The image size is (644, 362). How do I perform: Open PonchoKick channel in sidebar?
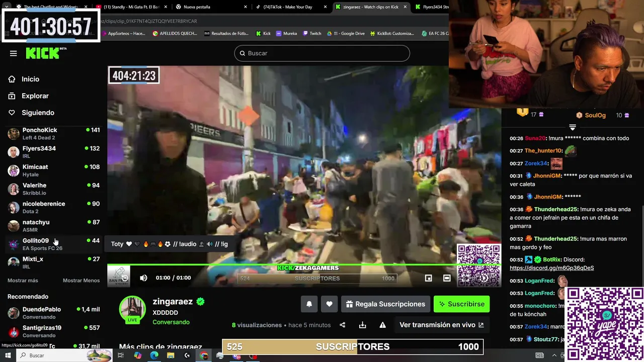tap(53, 134)
